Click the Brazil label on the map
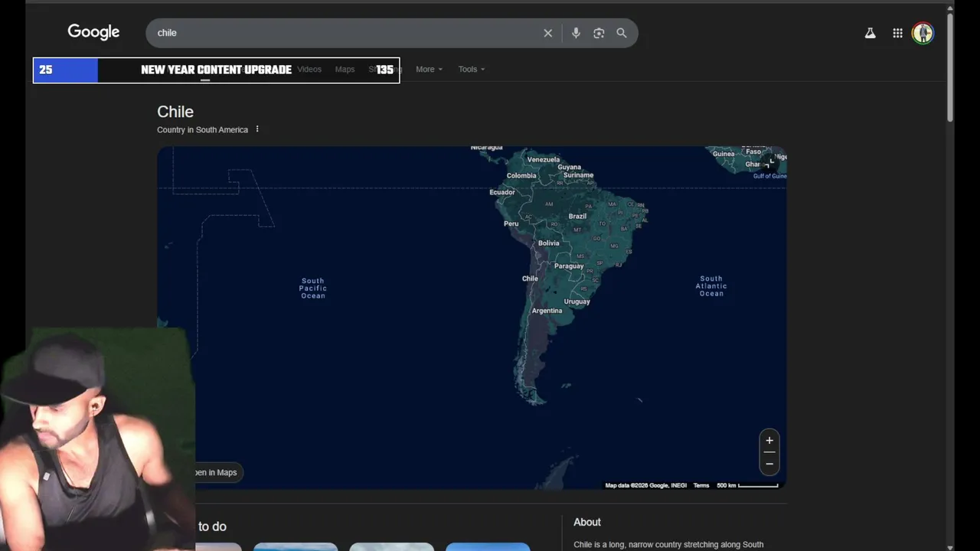980x551 pixels. tap(577, 216)
